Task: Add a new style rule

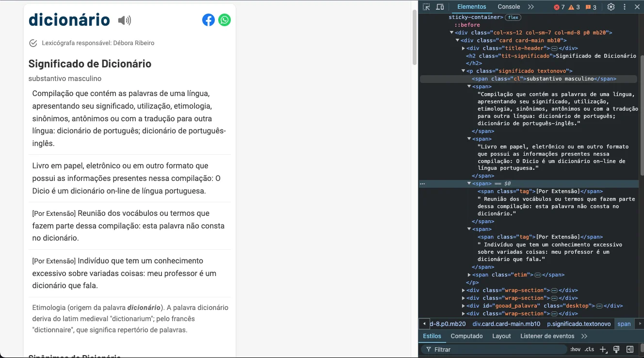Action: [x=603, y=349]
